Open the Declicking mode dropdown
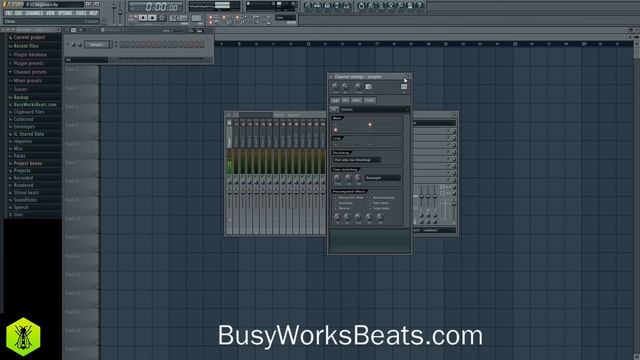Screen dimensions: 640x360 tap(357, 160)
